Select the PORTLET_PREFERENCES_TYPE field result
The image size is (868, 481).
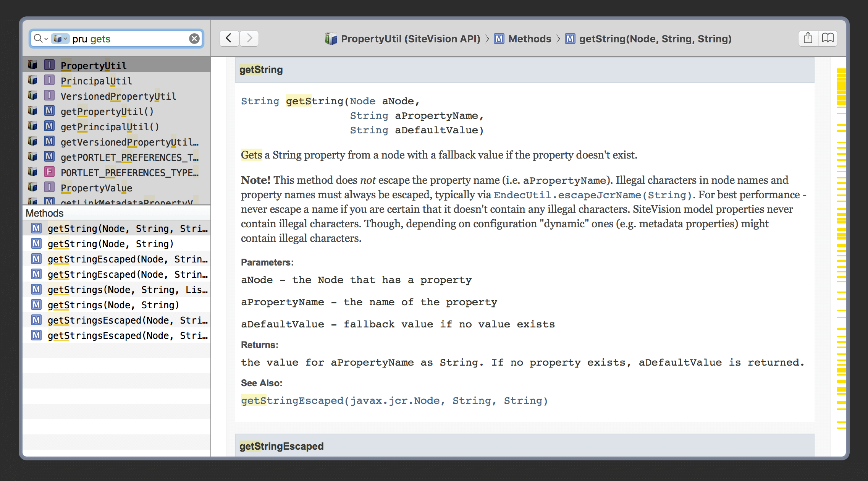(129, 173)
